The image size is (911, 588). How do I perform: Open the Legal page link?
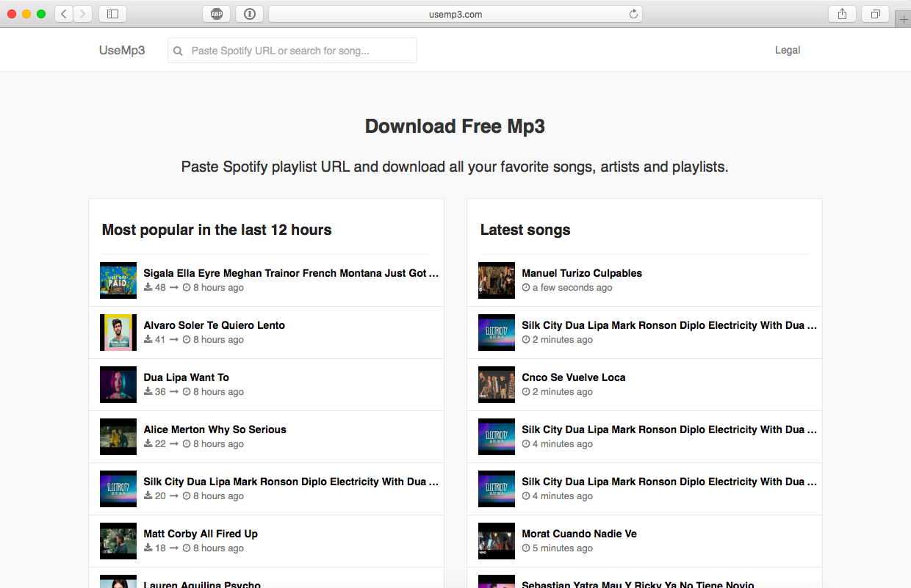click(x=787, y=50)
